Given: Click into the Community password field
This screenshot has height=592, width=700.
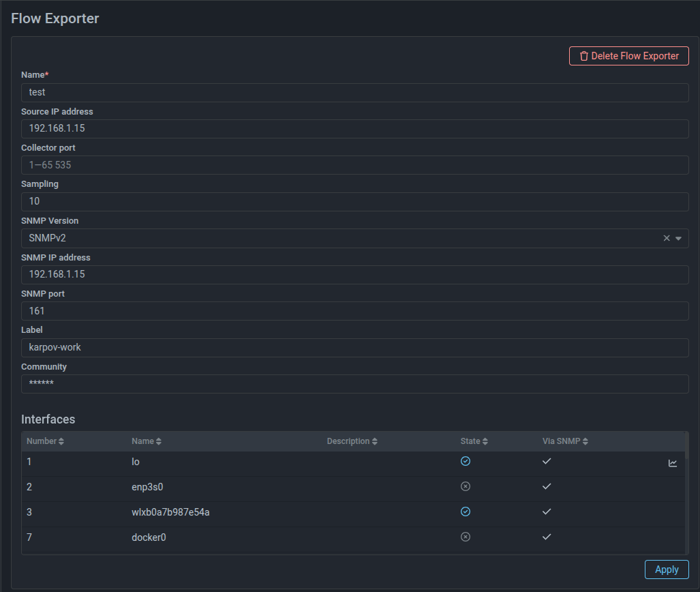Looking at the screenshot, I should click(x=354, y=384).
